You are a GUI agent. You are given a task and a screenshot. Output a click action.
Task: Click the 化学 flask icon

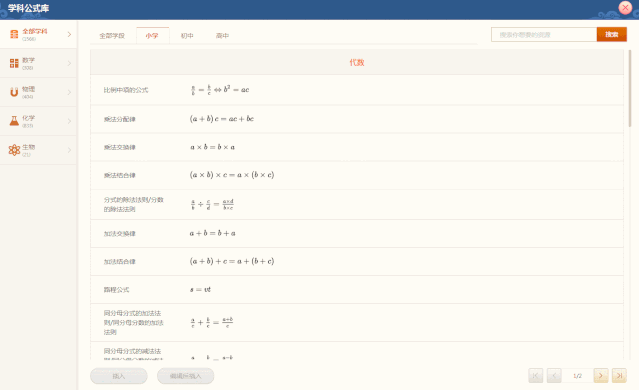[x=14, y=121]
